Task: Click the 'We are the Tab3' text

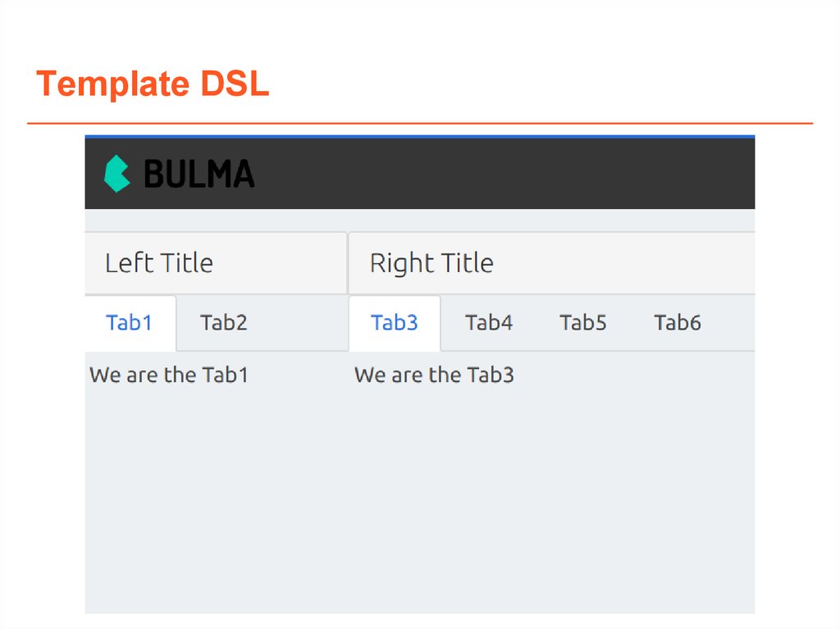Action: (434, 376)
